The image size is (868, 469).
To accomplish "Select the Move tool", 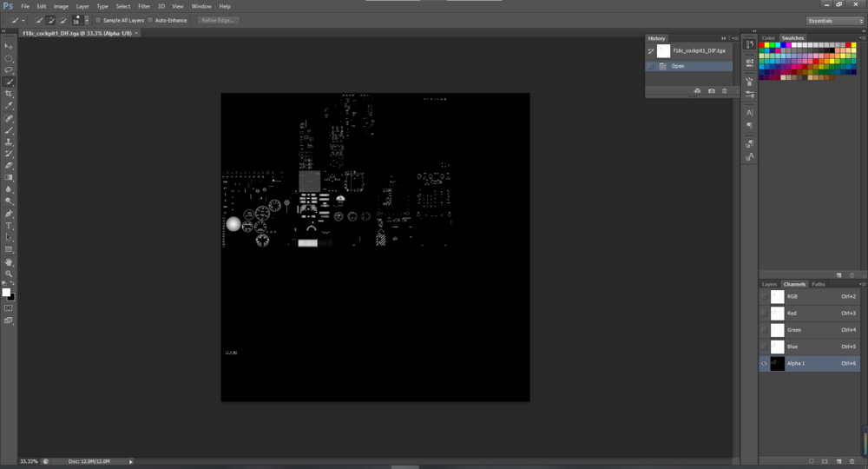I will point(9,45).
